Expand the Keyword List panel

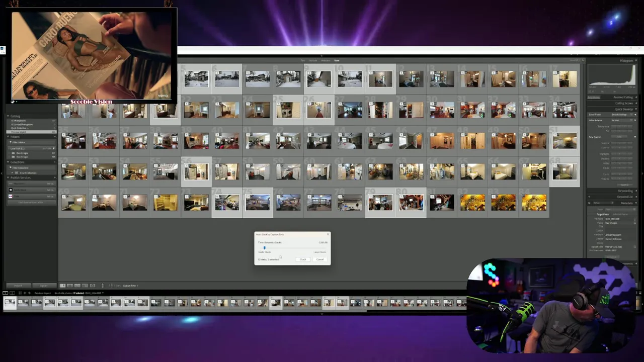pyautogui.click(x=635, y=197)
